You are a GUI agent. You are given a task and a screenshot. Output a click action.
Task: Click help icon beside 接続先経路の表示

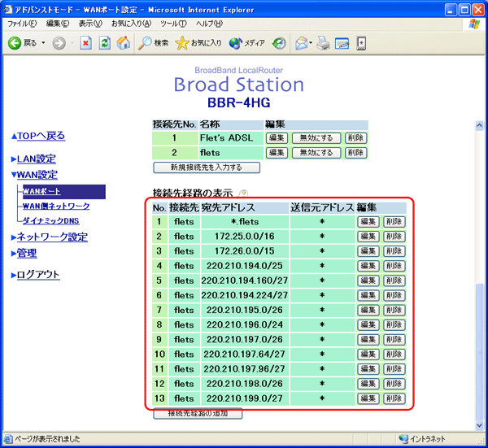[243, 194]
